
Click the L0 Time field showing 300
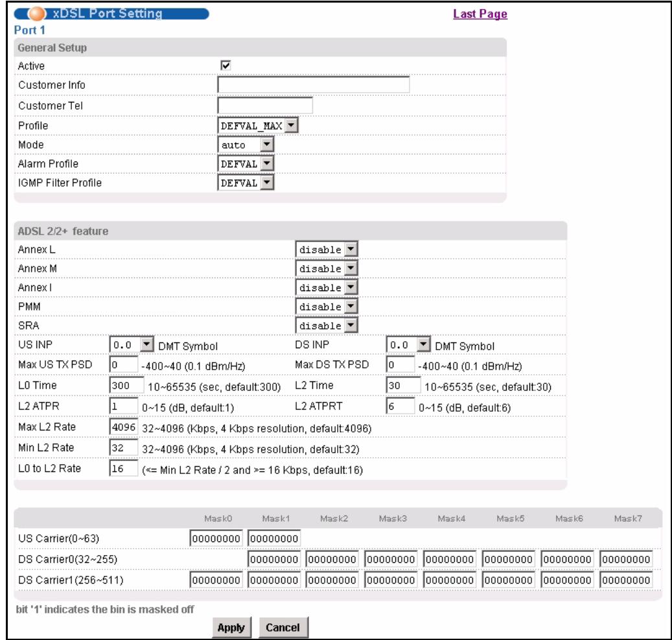126,385
